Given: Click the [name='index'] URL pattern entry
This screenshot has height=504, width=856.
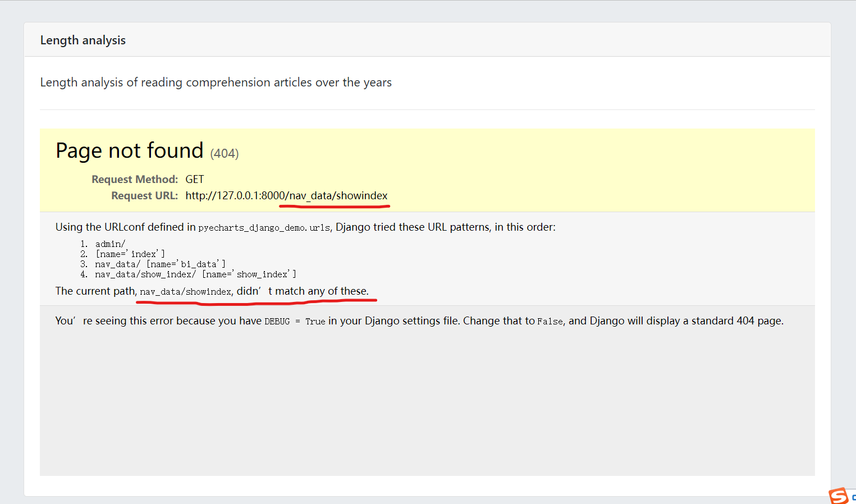Looking at the screenshot, I should 130,254.
